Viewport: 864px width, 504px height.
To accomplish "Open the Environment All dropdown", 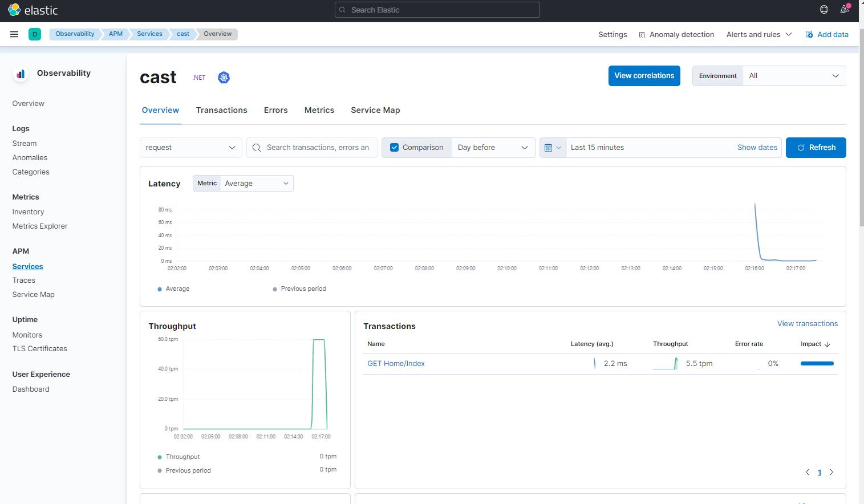I will 794,76.
